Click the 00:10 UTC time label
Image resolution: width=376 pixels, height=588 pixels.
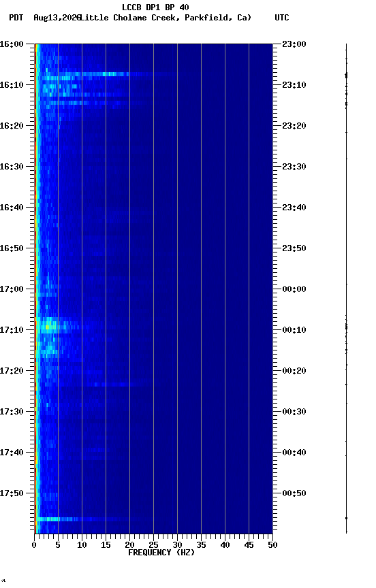pyautogui.click(x=294, y=330)
